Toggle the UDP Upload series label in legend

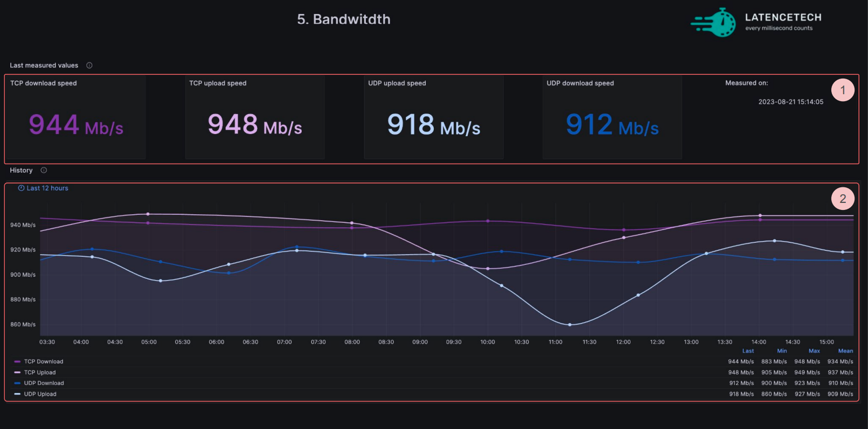40,394
